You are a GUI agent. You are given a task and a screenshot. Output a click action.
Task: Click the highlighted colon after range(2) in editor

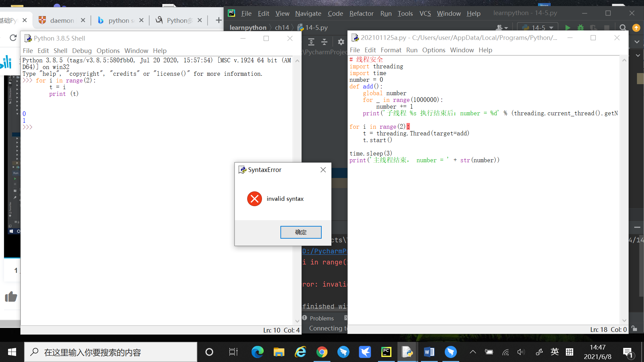point(408,127)
